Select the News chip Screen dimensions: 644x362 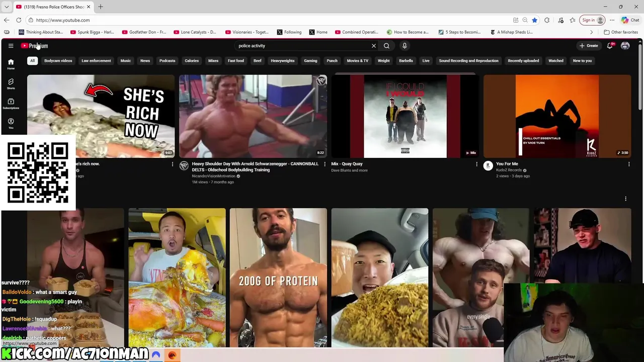[145, 61]
